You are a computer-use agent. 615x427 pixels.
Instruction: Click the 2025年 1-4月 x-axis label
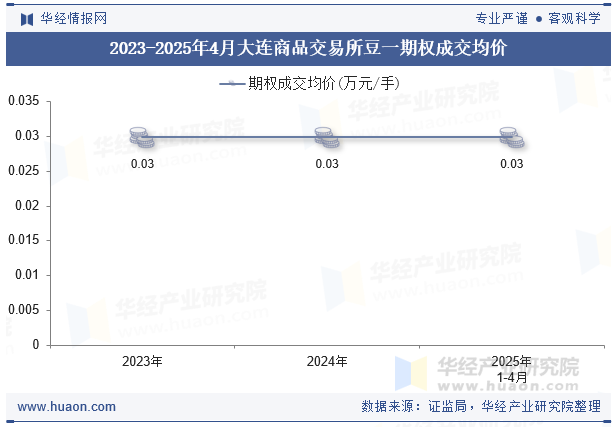pyautogui.click(x=511, y=369)
